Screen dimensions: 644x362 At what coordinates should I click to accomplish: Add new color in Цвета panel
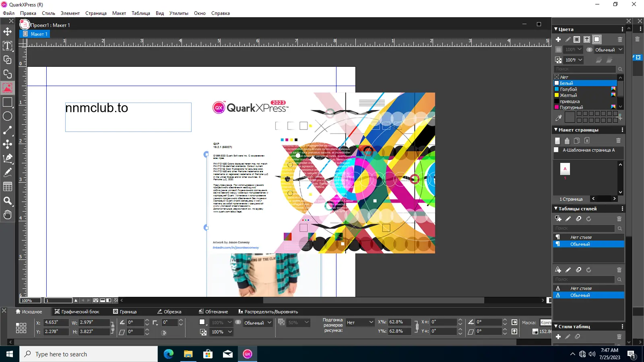pos(558,39)
